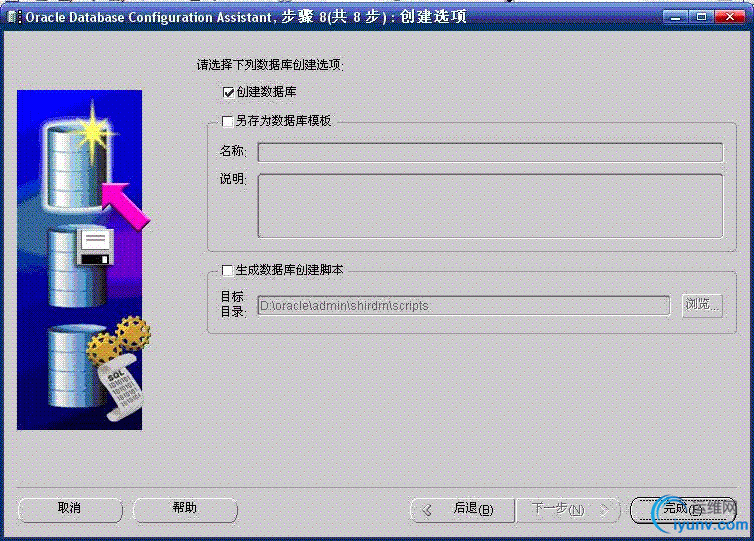Click the 目标目录 path field

click(x=464, y=306)
